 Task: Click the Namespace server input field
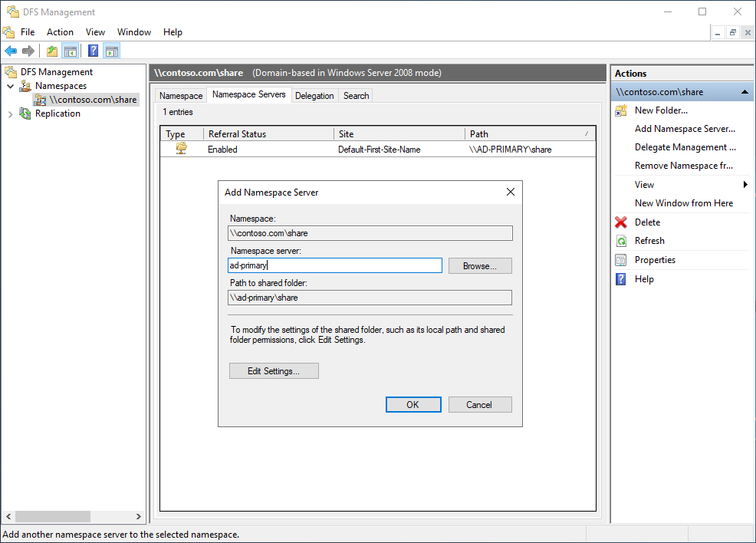point(335,265)
